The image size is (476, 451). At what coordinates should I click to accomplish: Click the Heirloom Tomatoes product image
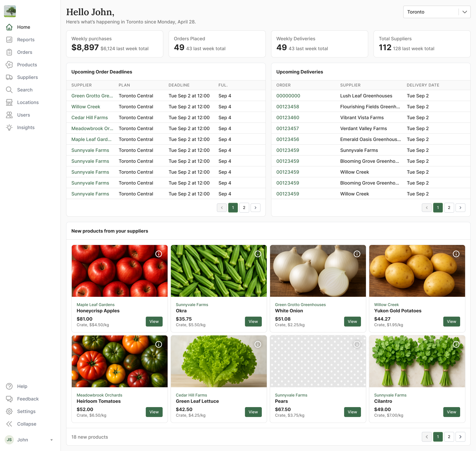point(119,361)
